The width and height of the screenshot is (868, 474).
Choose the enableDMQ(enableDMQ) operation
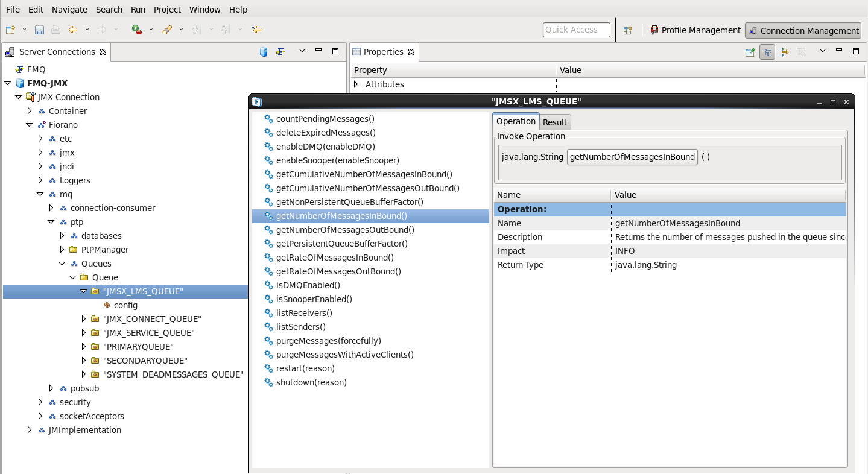[x=326, y=147]
